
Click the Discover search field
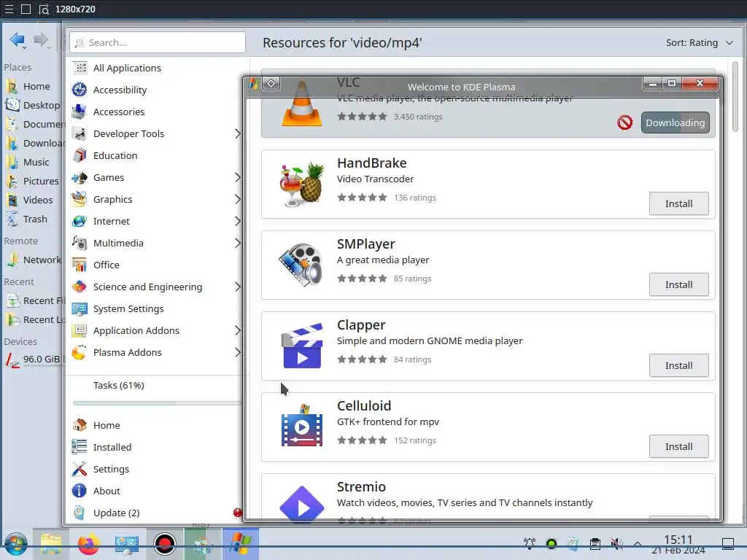(158, 42)
